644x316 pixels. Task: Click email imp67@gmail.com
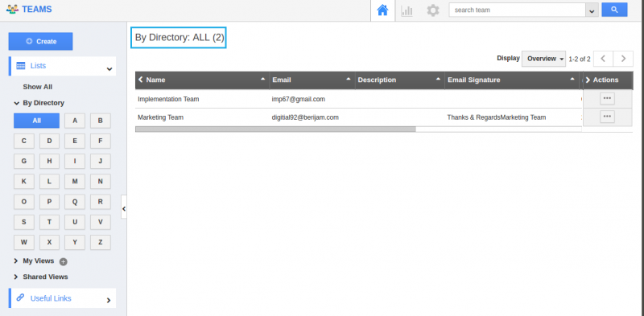(298, 99)
